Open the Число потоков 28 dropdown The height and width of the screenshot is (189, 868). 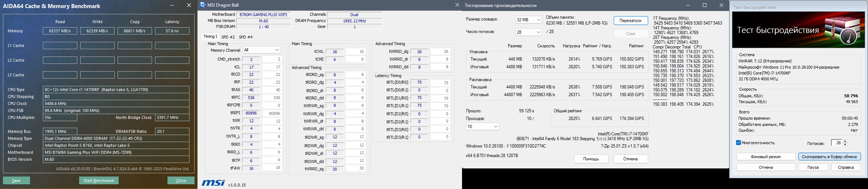(528, 32)
